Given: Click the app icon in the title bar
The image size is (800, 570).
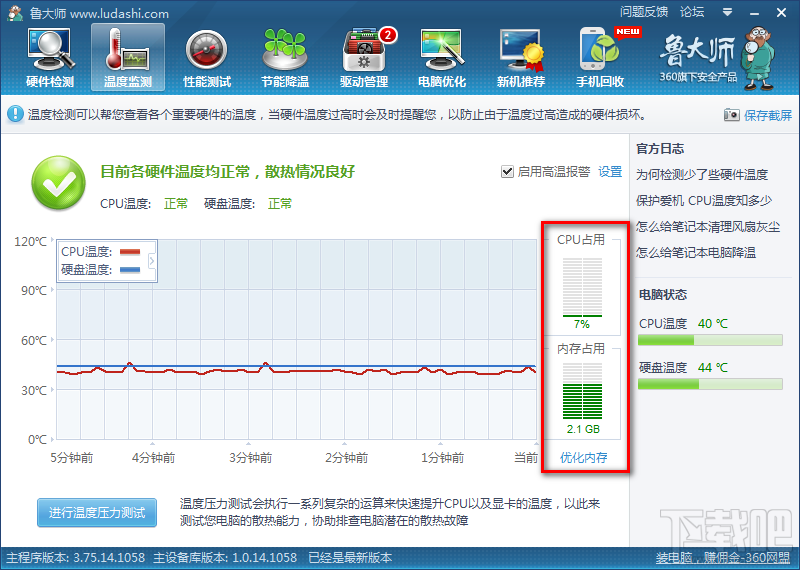Looking at the screenshot, I should click(x=15, y=13).
